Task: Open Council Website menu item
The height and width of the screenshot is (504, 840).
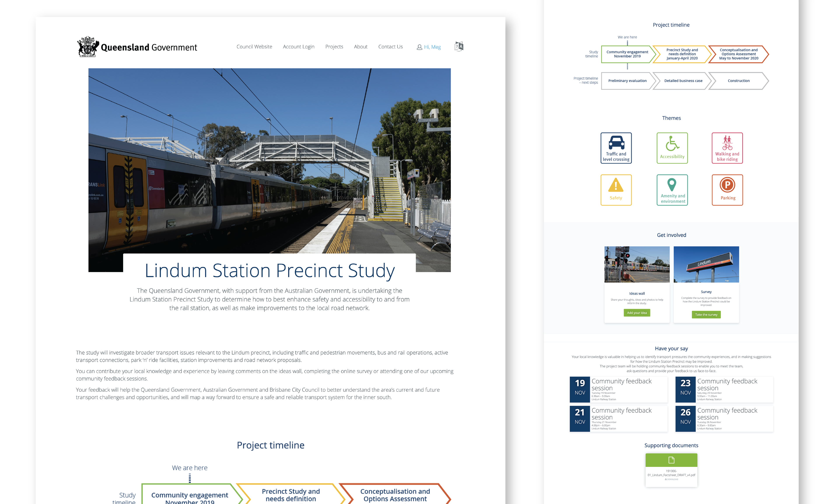Action: [x=254, y=47]
